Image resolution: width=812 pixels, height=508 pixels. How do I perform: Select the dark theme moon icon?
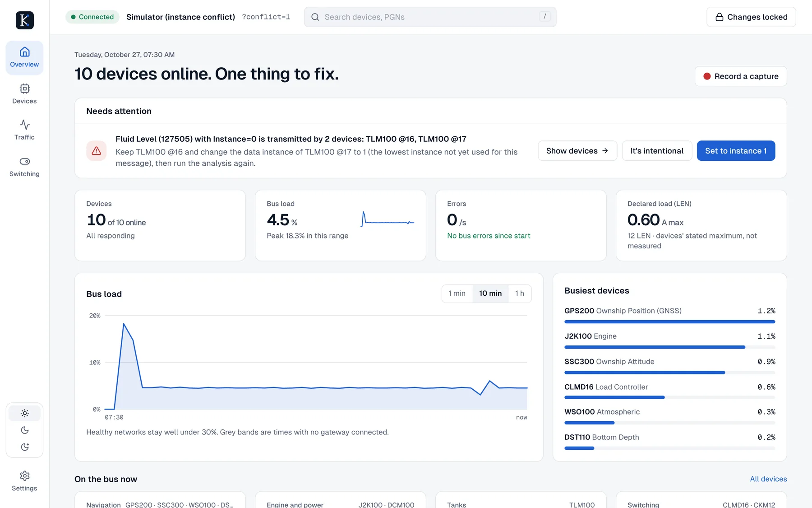click(25, 430)
